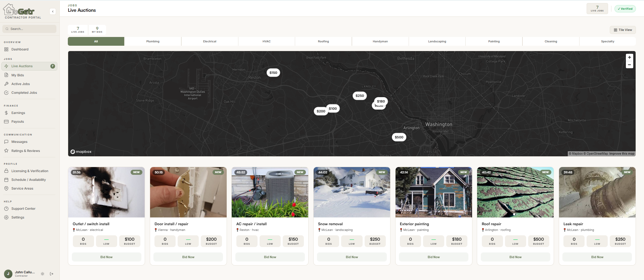The image size is (644, 280).
Task: Click the Completed Jobs checkmark icon
Action: point(6,93)
